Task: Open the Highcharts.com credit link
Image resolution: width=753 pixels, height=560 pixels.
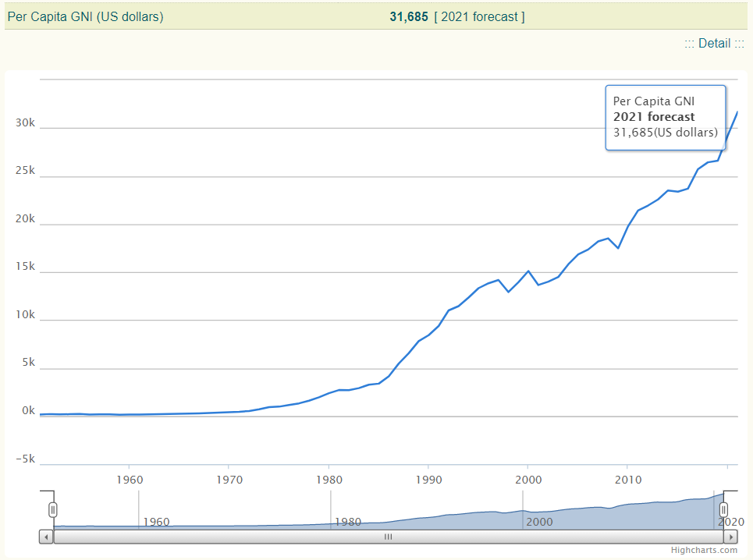Action: pyautogui.click(x=707, y=550)
